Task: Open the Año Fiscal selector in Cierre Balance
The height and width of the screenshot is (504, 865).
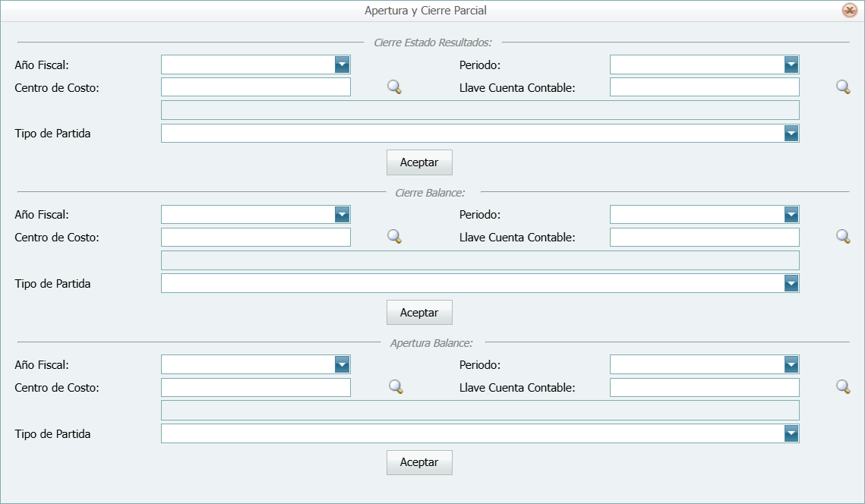Action: [343, 214]
